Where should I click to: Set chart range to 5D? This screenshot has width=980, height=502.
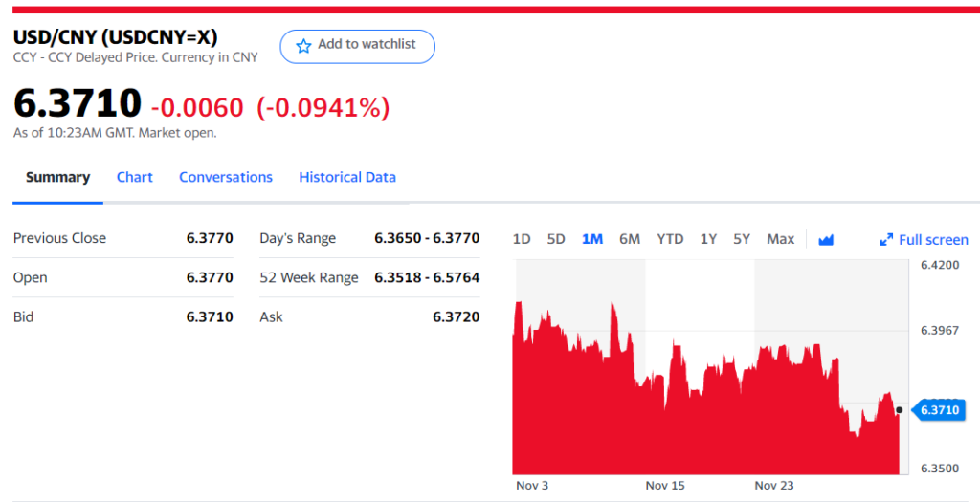click(x=556, y=239)
